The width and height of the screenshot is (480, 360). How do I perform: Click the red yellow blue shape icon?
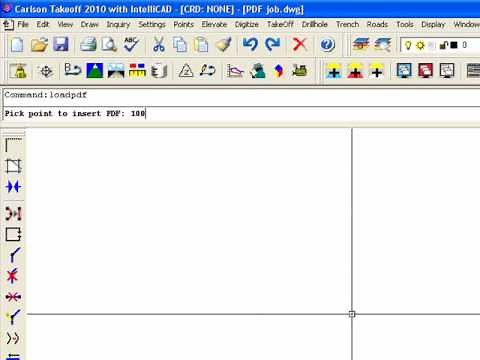coord(279,71)
